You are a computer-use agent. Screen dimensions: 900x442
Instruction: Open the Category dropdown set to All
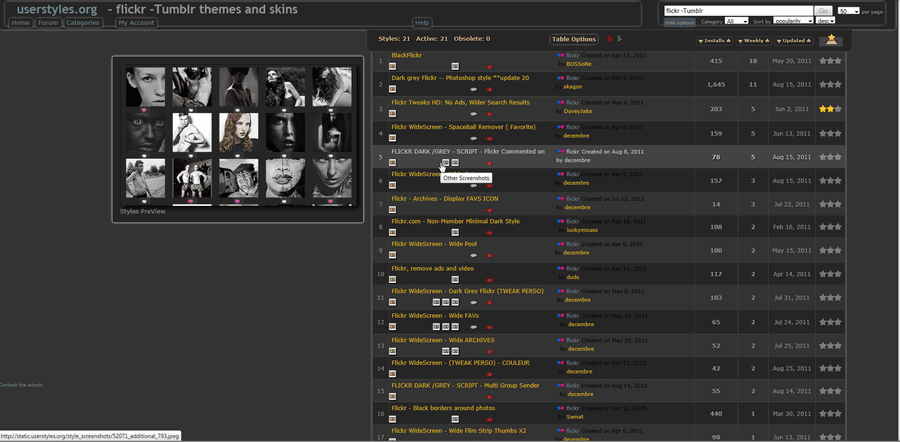point(737,21)
